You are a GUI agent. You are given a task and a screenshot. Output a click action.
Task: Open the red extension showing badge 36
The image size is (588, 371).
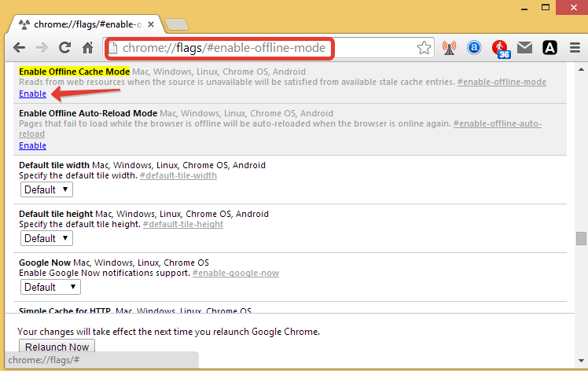pos(500,49)
